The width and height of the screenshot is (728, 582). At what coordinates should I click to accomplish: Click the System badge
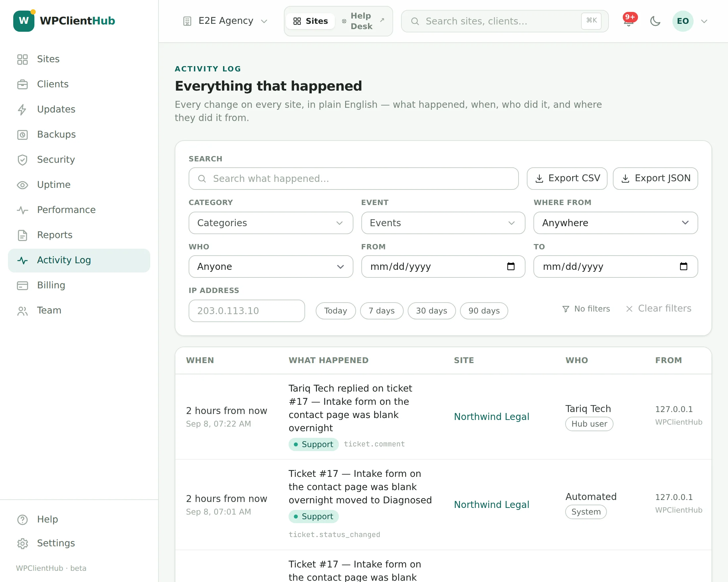coord(586,512)
